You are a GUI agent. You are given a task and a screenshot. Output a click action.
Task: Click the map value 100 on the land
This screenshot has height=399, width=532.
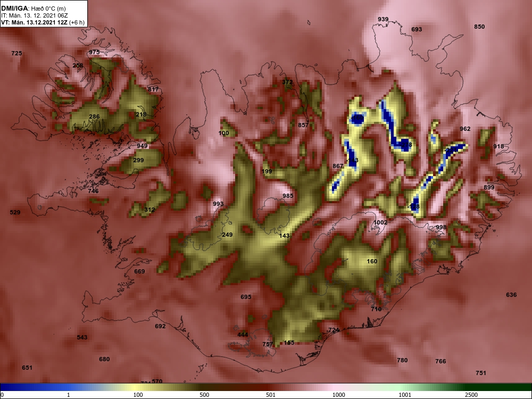223,134
